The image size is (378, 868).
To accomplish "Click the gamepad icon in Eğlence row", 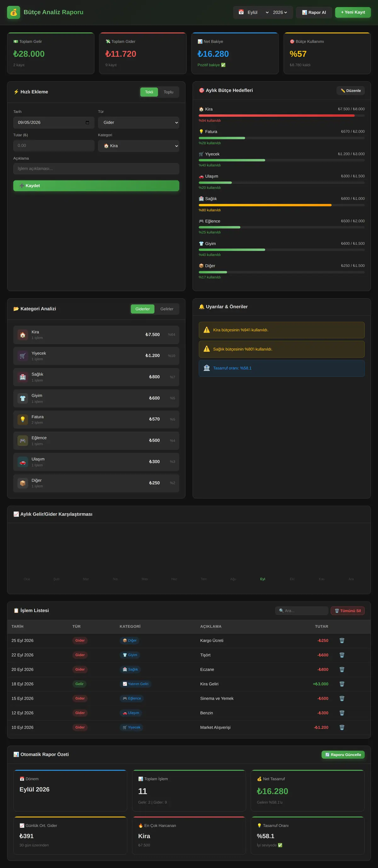I will coord(23,441).
